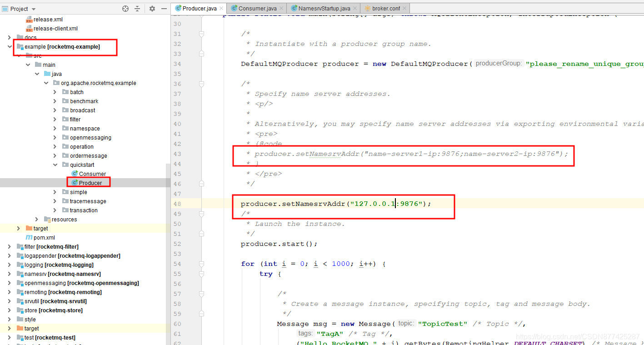The image size is (644, 345).
Task: Expand the batch package
Action: point(55,92)
